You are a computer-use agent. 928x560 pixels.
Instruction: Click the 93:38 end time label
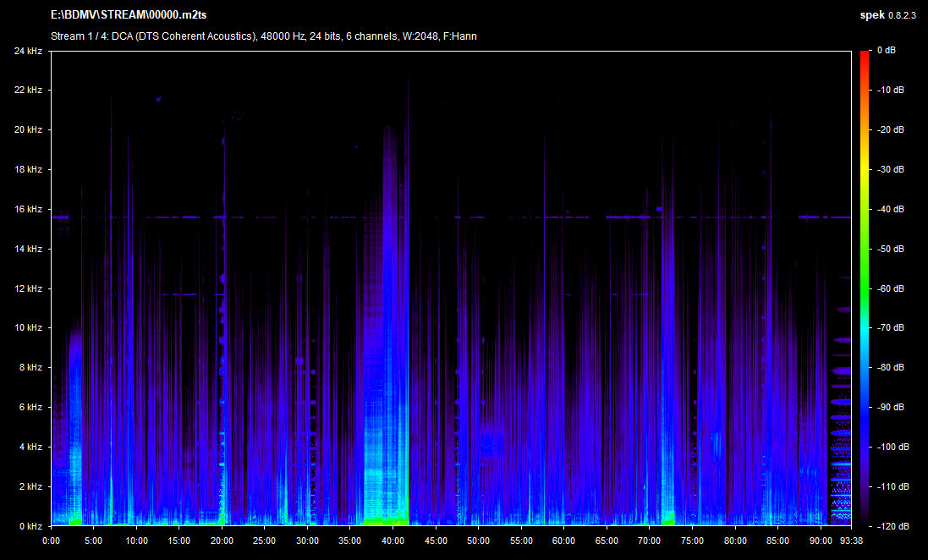[x=850, y=541]
